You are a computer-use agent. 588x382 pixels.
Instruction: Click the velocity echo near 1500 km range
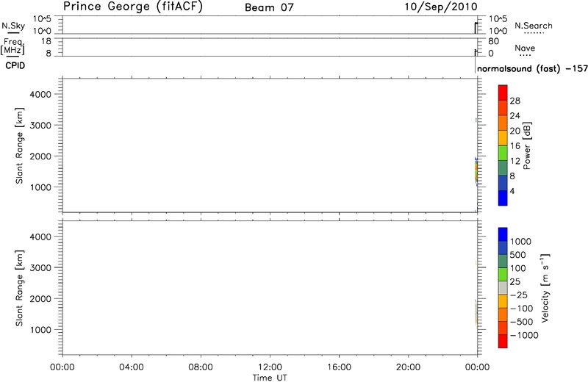[476, 314]
